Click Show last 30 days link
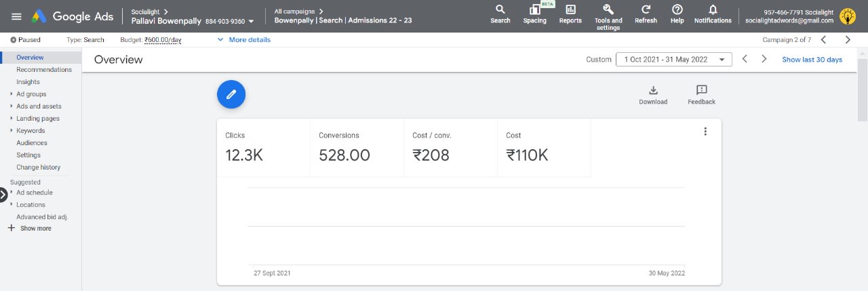This screenshot has width=868, height=291. [x=812, y=60]
